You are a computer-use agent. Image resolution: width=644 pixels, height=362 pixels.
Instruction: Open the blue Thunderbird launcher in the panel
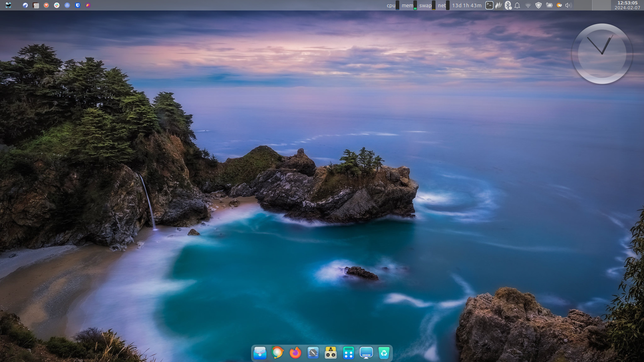pyautogui.click(x=25, y=5)
